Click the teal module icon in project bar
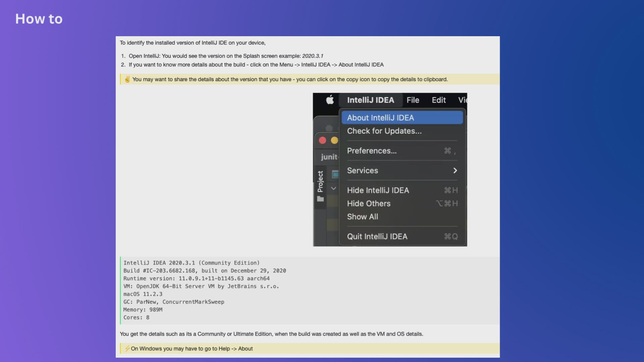 [x=335, y=174]
